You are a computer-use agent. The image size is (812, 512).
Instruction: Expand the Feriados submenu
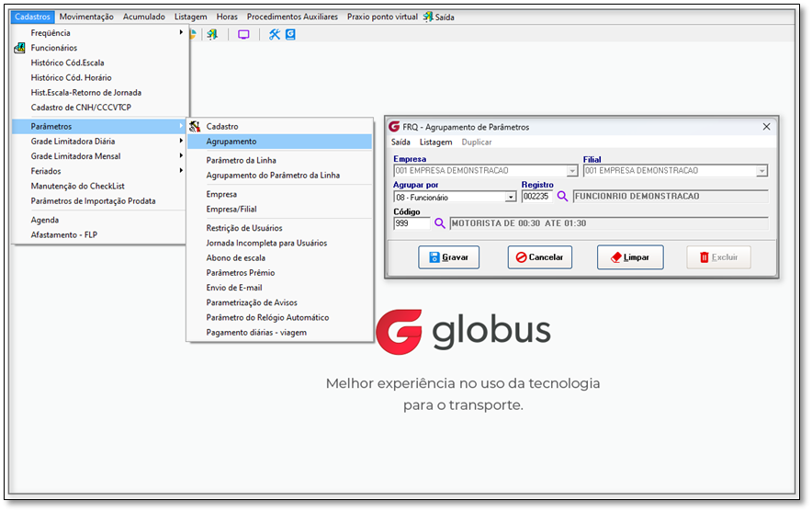99,171
